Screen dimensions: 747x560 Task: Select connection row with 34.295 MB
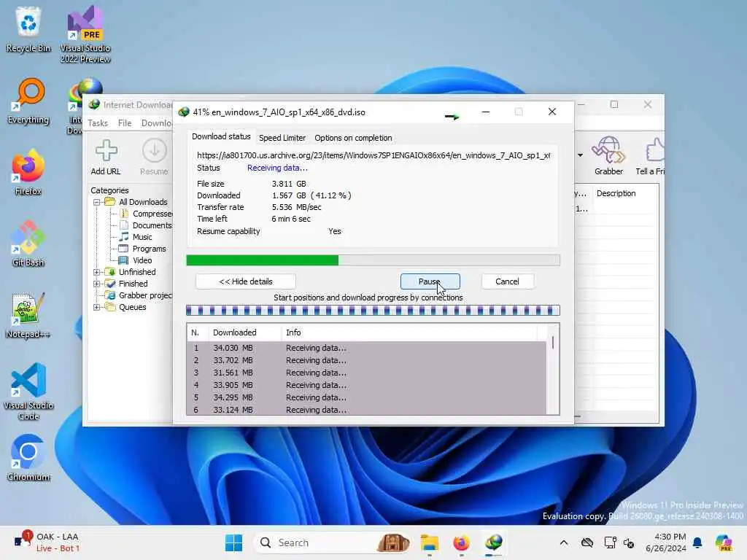366,397
